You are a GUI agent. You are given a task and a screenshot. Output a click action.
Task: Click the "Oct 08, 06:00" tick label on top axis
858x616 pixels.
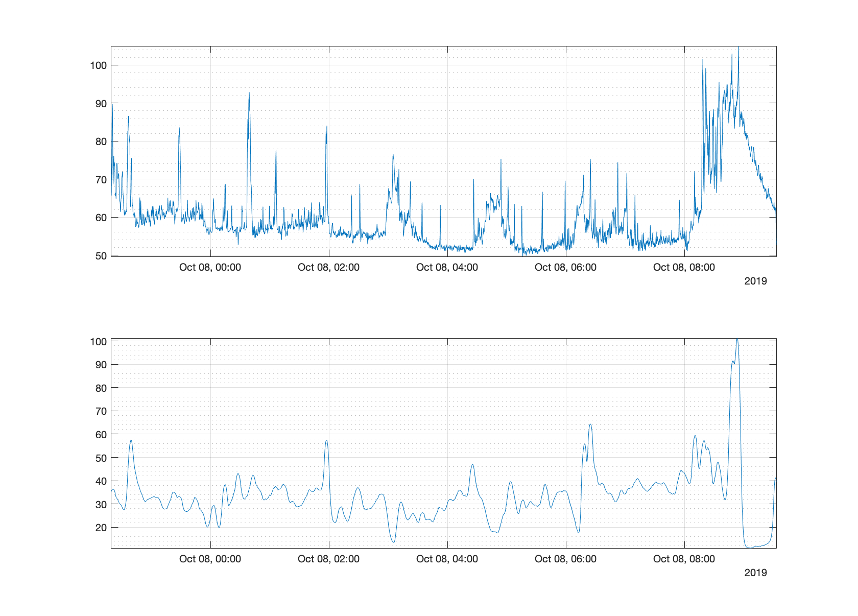point(567,267)
